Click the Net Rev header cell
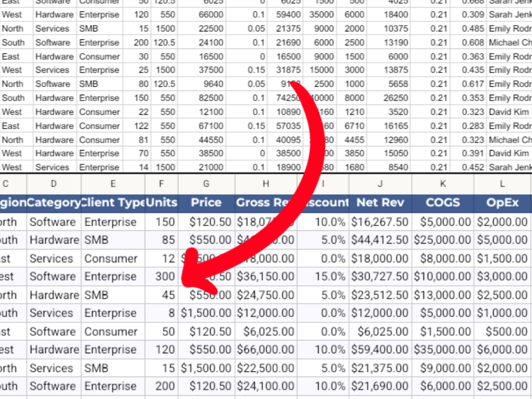Viewport: 532px width, 399px height. pos(380,203)
